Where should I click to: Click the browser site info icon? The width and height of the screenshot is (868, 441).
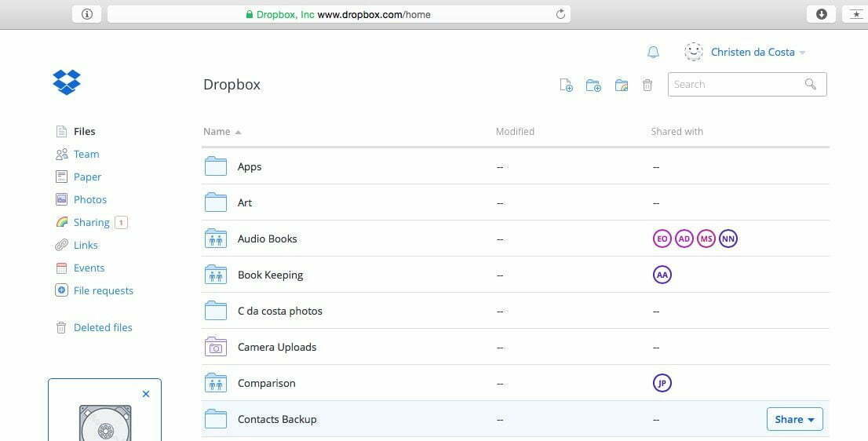point(87,14)
